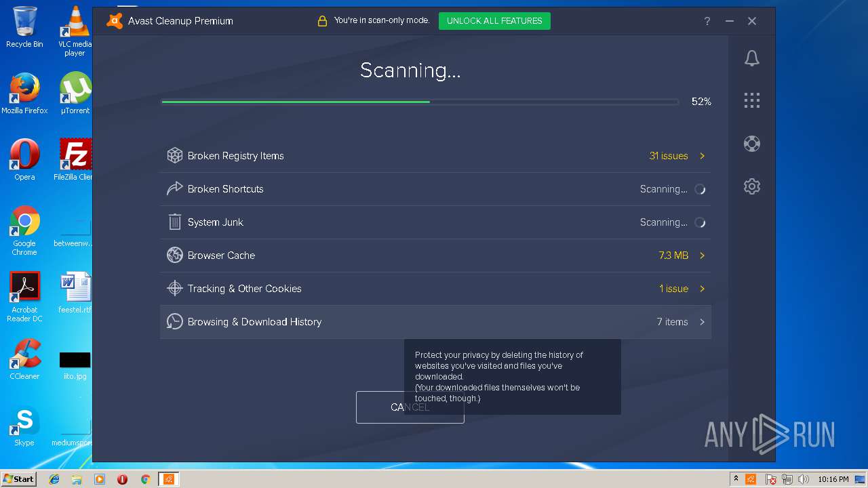Select the VLC media player desktop shortcut
This screenshot has width=868, height=488.
pos(75,30)
